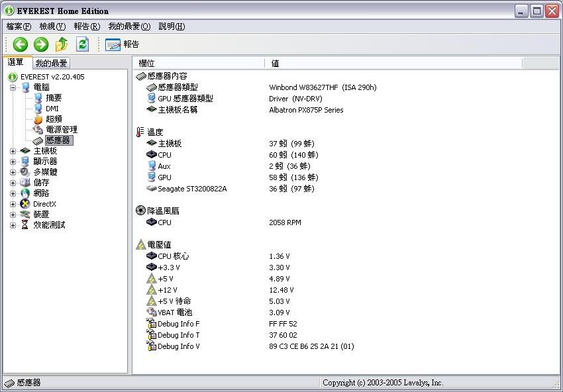Select the +5 V 待命 row
The image size is (563, 392).
(219, 301)
